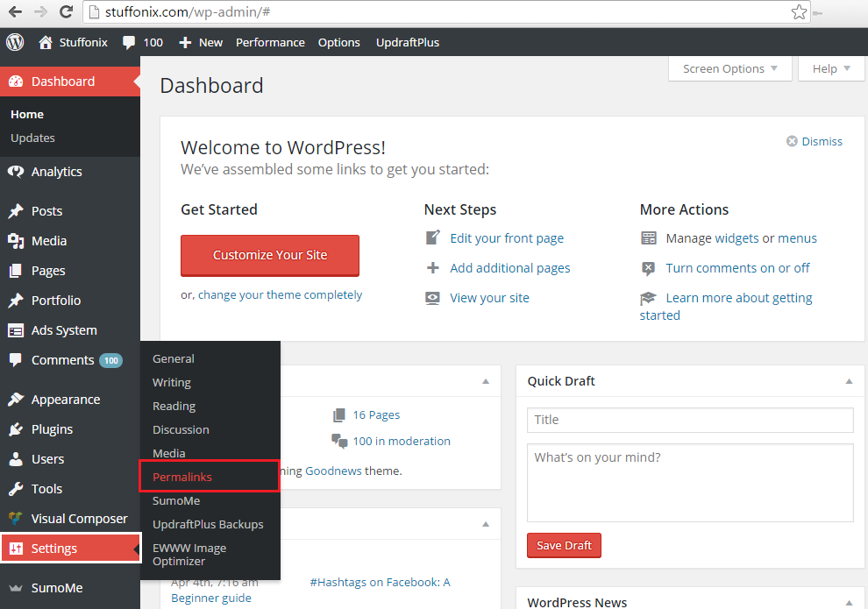Open the Edit your front page link
Viewport: 868px width, 609px height.
coord(507,238)
